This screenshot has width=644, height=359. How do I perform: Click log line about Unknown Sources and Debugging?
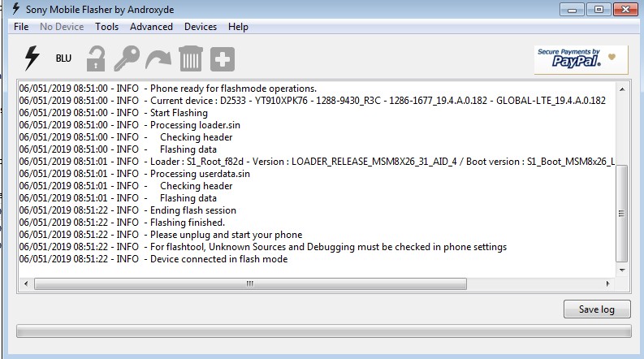click(263, 247)
